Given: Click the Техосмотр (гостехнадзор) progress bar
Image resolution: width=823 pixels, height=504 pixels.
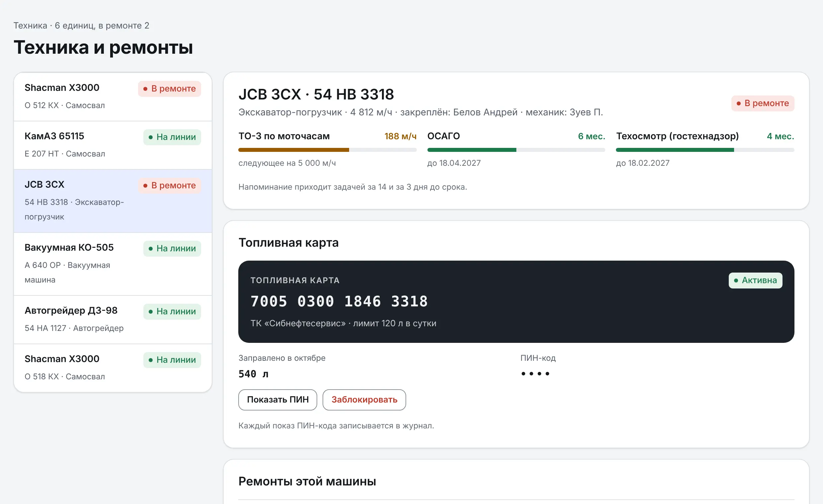Looking at the screenshot, I should pos(705,150).
